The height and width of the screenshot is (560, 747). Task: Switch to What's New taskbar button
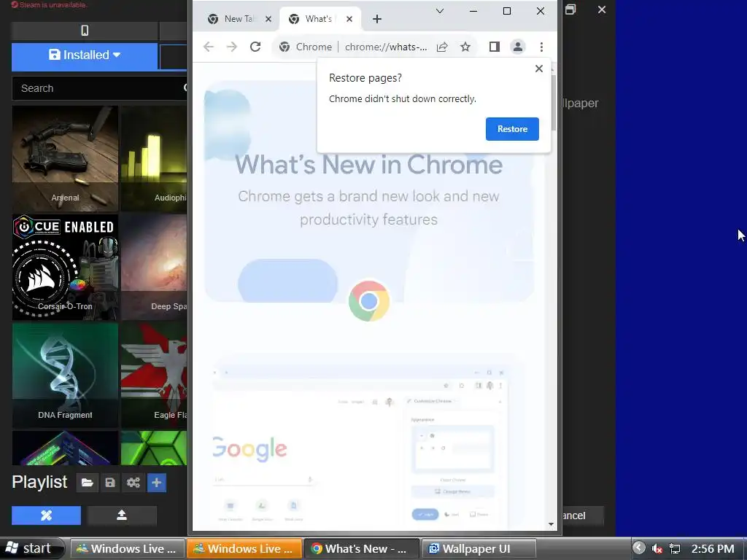click(x=361, y=548)
